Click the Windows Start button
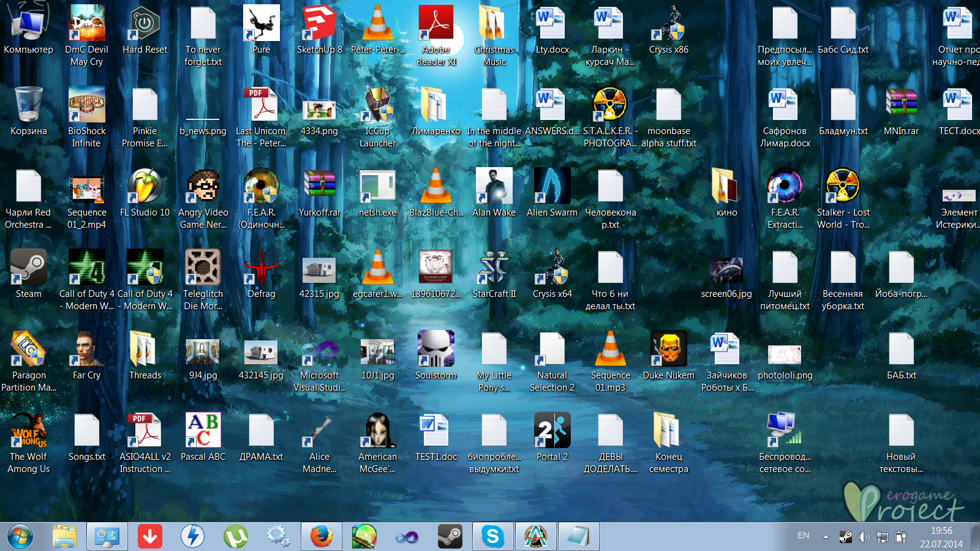 20,537
